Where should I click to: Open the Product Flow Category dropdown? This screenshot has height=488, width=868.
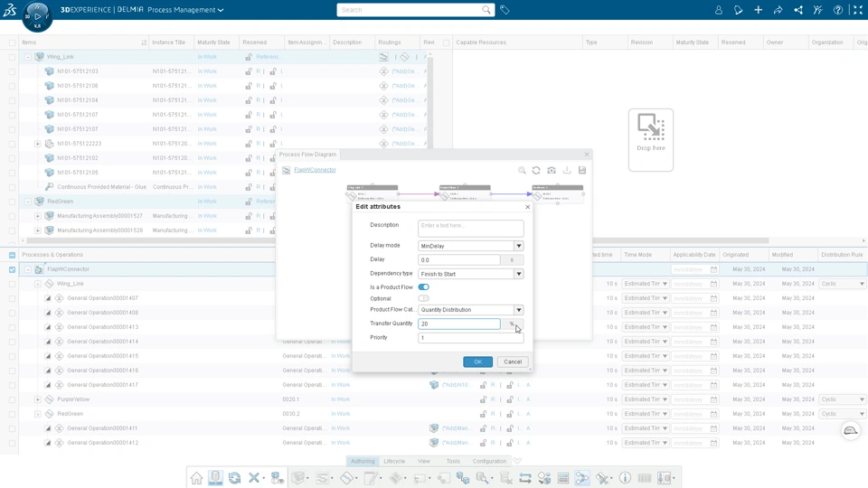coord(519,310)
